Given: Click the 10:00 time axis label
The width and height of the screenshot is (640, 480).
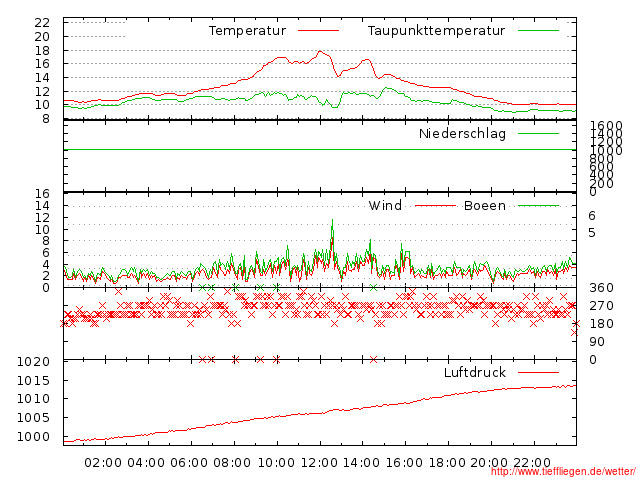Looking at the screenshot, I should [x=276, y=463].
